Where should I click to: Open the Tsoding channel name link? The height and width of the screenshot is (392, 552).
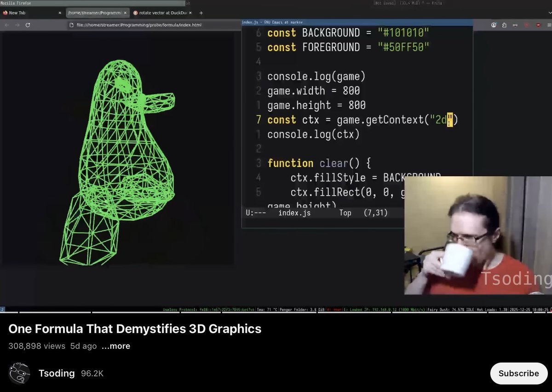click(x=57, y=373)
